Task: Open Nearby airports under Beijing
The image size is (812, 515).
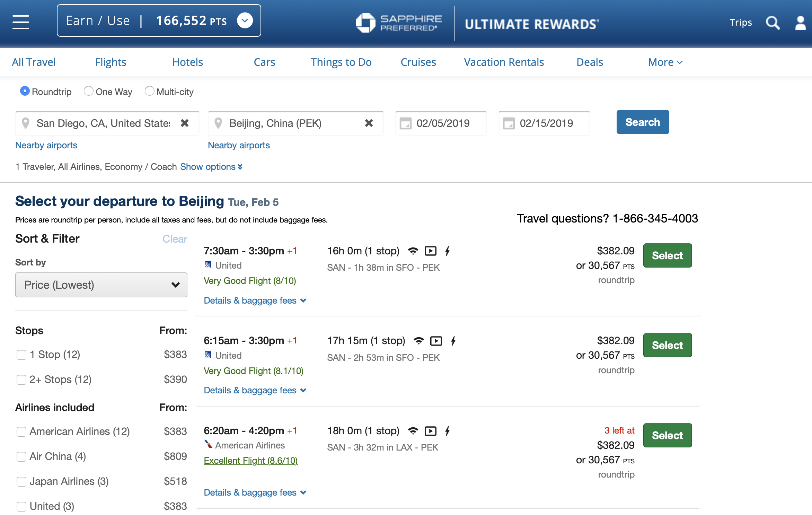Action: click(239, 145)
